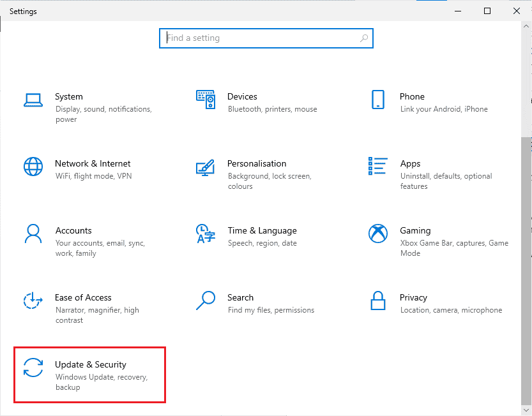Screen dimensions: 532x416
Task: Open the System laptop icon
Action: click(x=33, y=100)
